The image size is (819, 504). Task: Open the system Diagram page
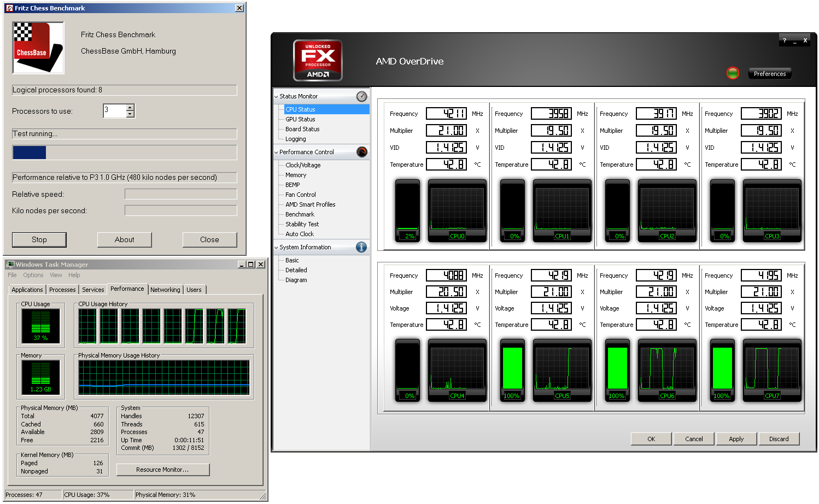coord(296,280)
